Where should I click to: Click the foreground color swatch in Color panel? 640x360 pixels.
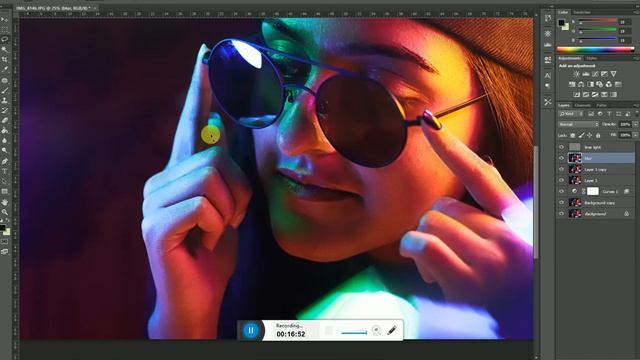pyautogui.click(x=562, y=22)
